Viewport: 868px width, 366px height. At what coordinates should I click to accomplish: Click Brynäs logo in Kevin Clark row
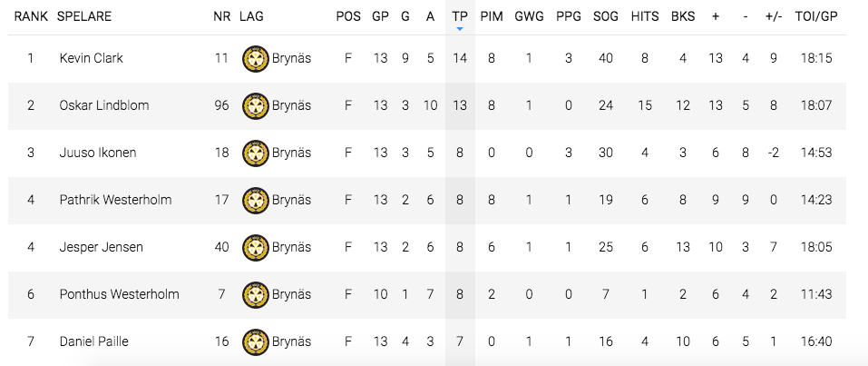coord(256,59)
